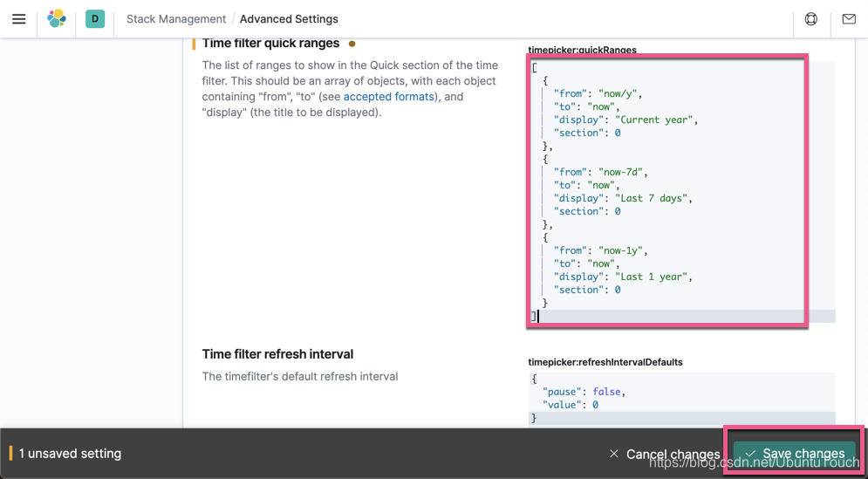
Task: Click the Elastic logo icon
Action: pos(57,19)
